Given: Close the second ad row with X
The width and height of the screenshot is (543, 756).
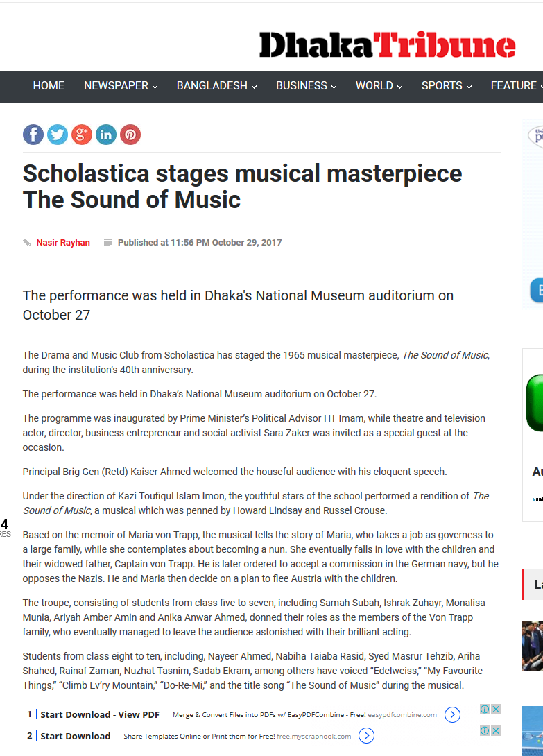Looking at the screenshot, I should [496, 730].
